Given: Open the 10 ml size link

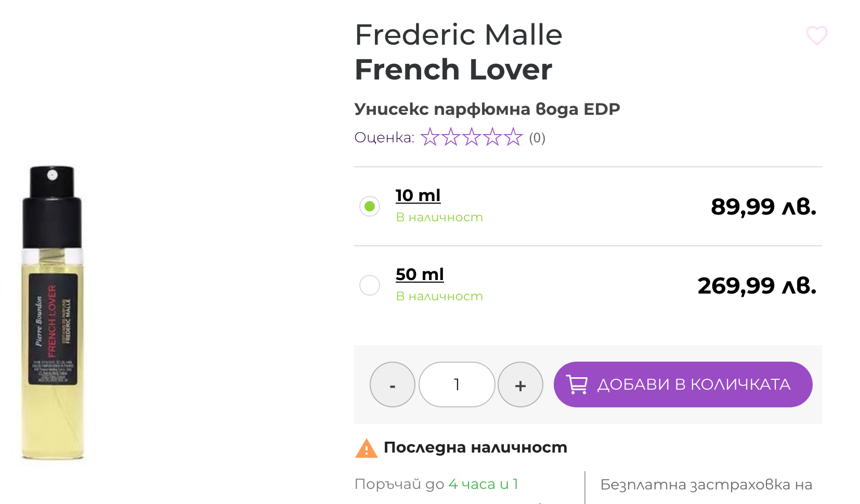Looking at the screenshot, I should click(x=418, y=196).
